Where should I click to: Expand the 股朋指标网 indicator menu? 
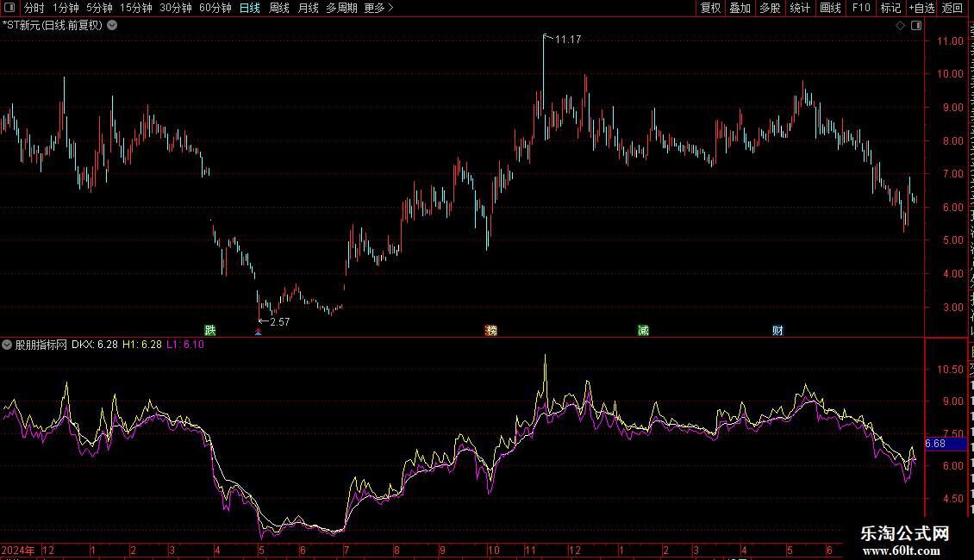tap(7, 345)
